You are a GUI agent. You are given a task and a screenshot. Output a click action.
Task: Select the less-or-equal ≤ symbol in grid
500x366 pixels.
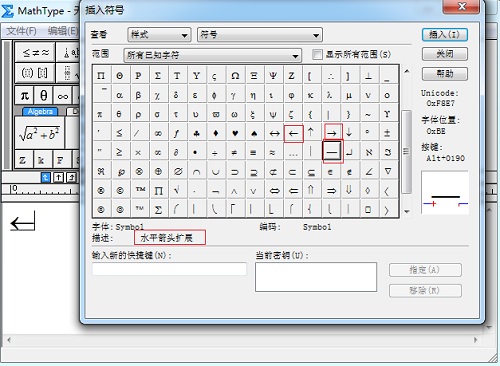119,133
